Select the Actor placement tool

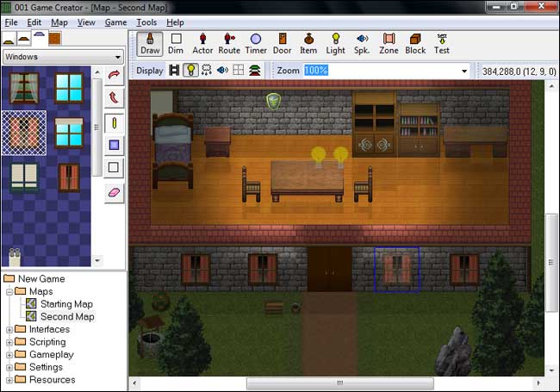coord(202,43)
